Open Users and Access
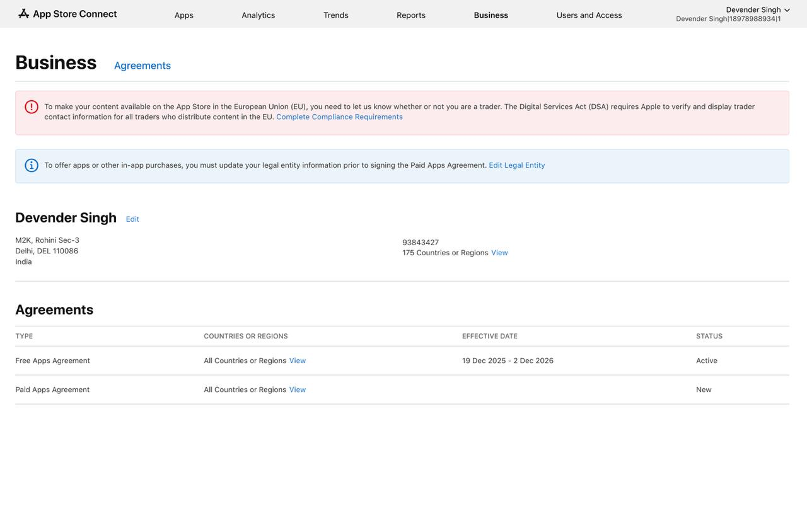This screenshot has width=807, height=532. click(589, 14)
